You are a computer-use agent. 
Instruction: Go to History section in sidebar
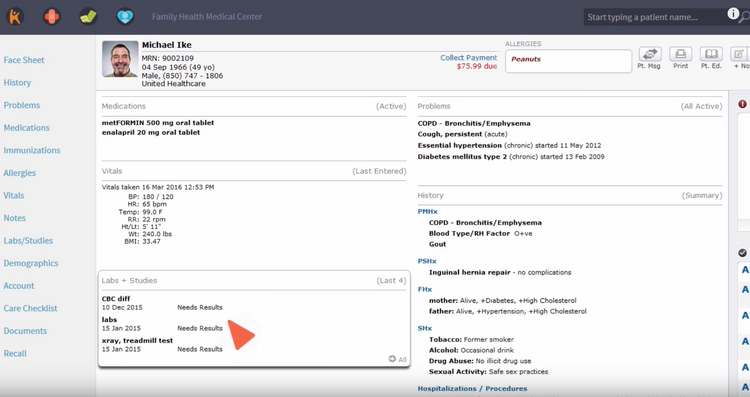tap(17, 83)
